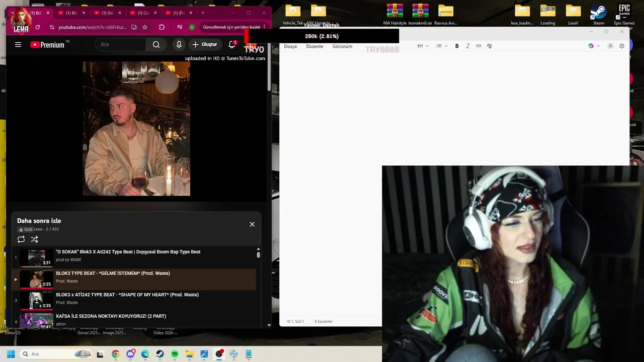The height and width of the screenshot is (362, 644).
Task: View site information icon in the address bar
Action: pos(52,27)
